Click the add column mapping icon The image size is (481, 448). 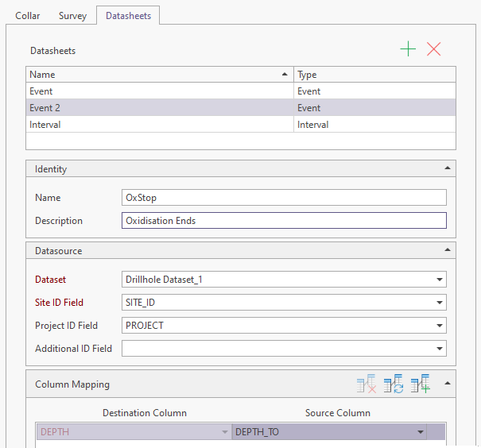coord(421,384)
